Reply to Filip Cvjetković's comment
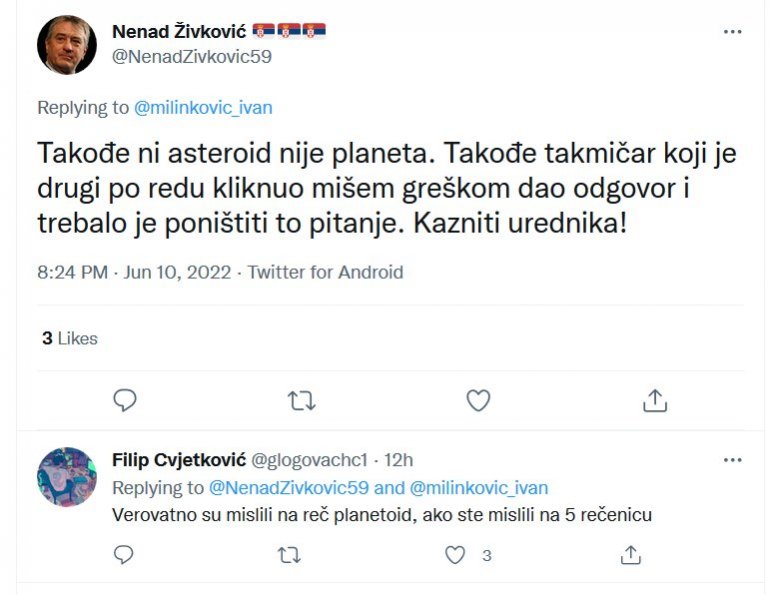Viewport: 770px width, 595px height. [x=124, y=554]
